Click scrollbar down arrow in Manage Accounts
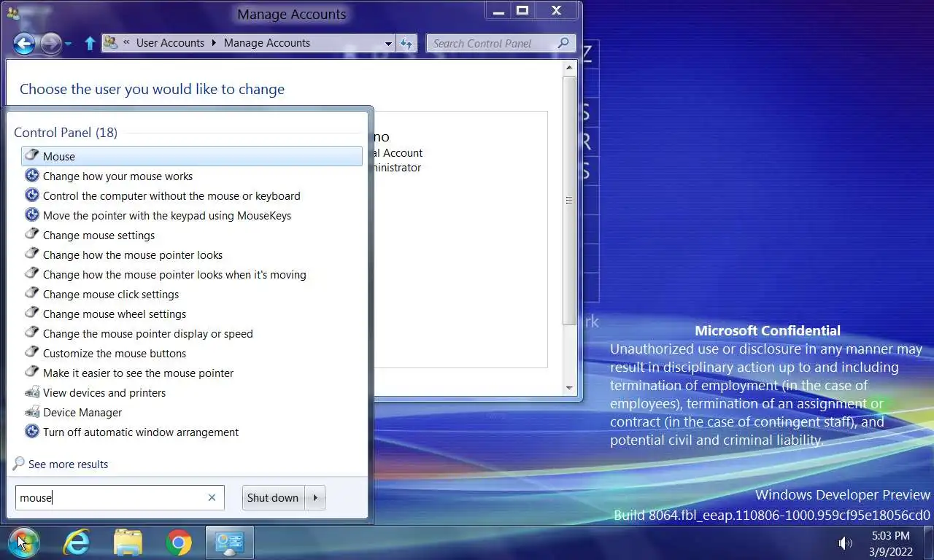Screen dimensions: 934x560 [569, 388]
